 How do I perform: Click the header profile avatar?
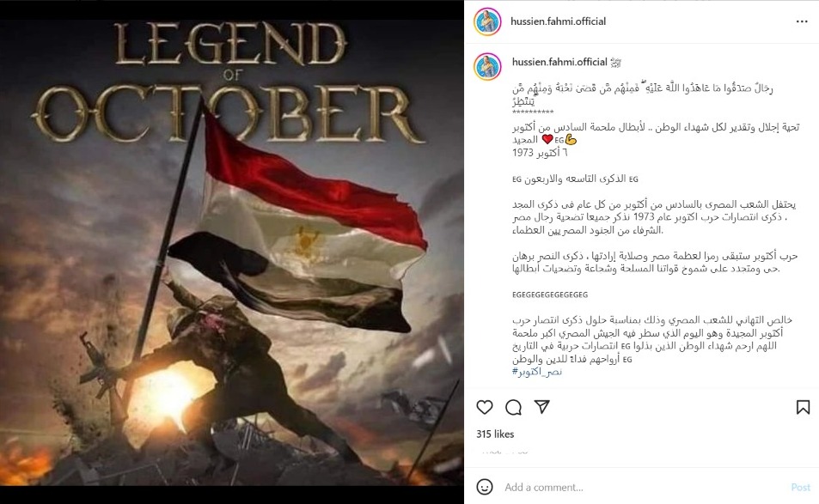click(x=488, y=22)
